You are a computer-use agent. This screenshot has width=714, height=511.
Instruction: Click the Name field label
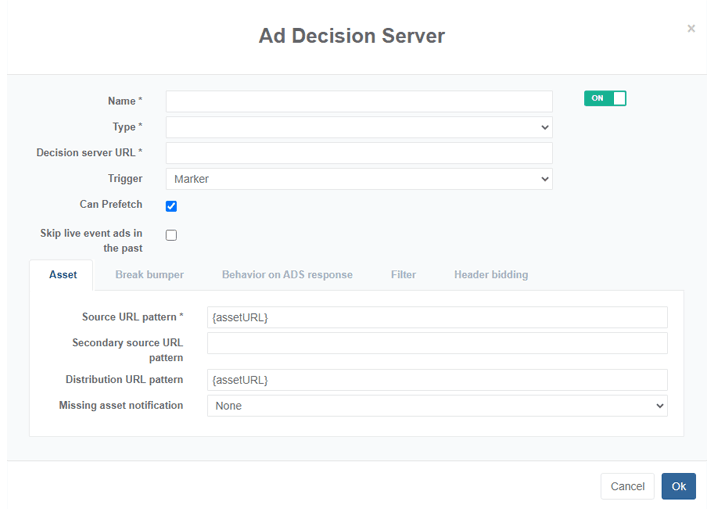pos(125,101)
